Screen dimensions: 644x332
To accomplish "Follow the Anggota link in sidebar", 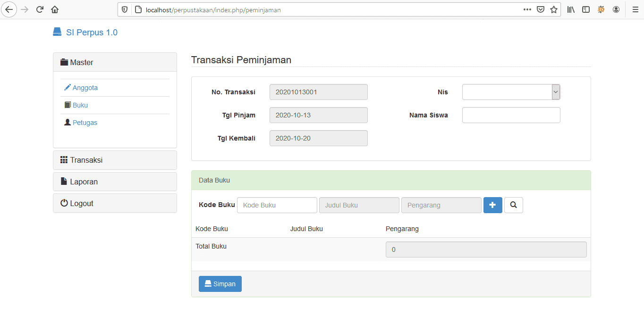I will (85, 87).
